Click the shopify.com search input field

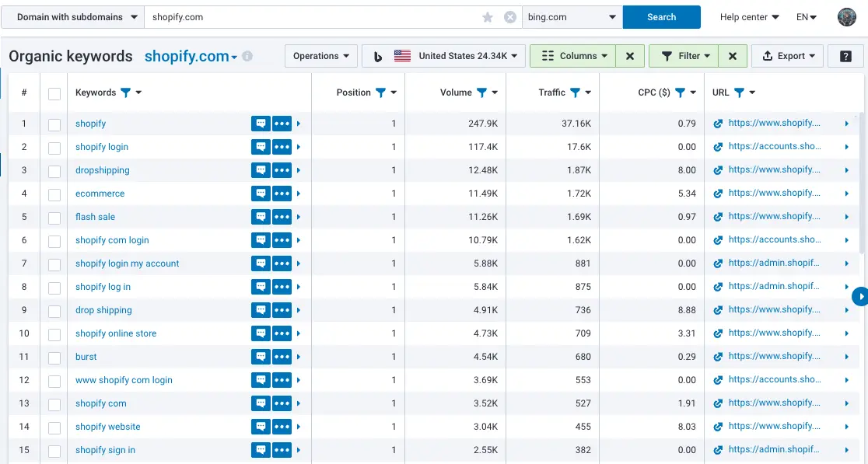point(311,17)
